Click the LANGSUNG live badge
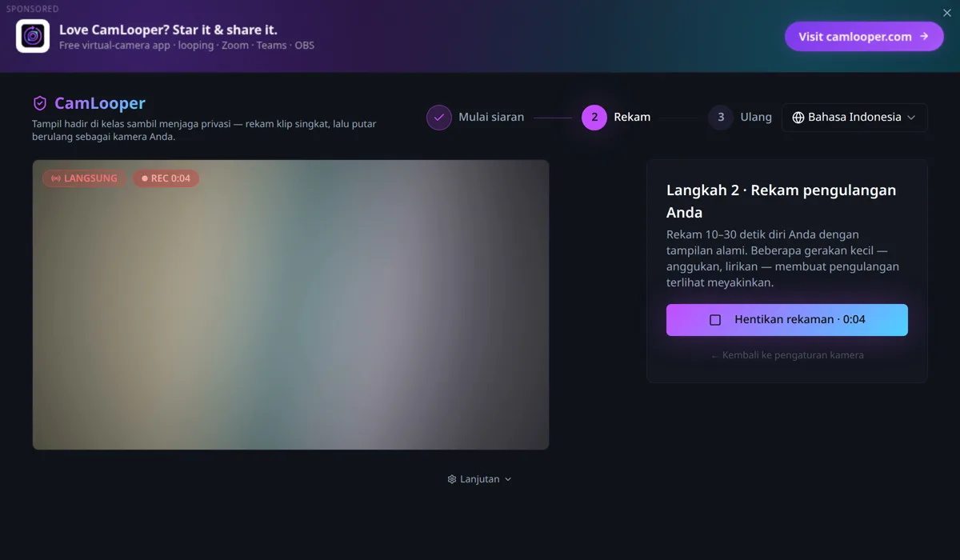The width and height of the screenshot is (960, 560). pyautogui.click(x=84, y=178)
